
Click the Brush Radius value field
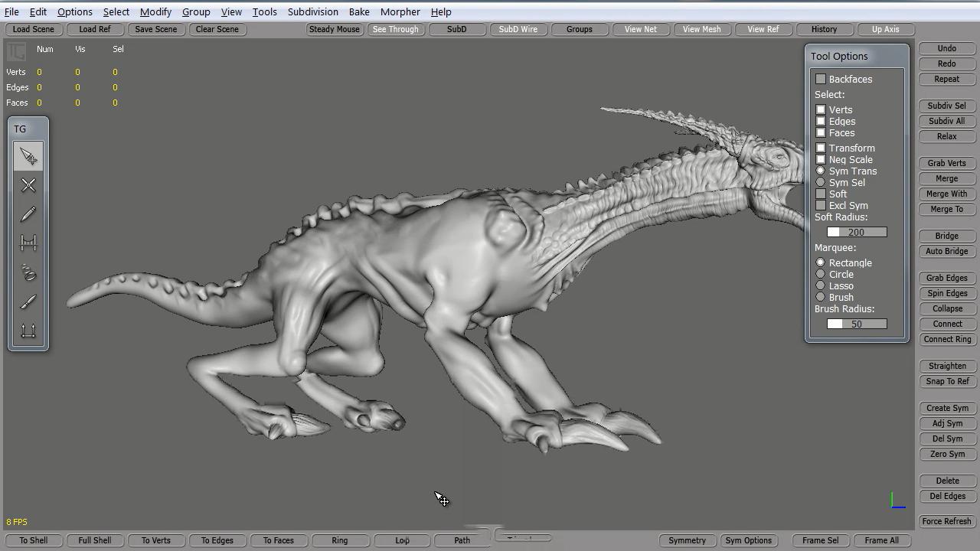click(x=856, y=324)
